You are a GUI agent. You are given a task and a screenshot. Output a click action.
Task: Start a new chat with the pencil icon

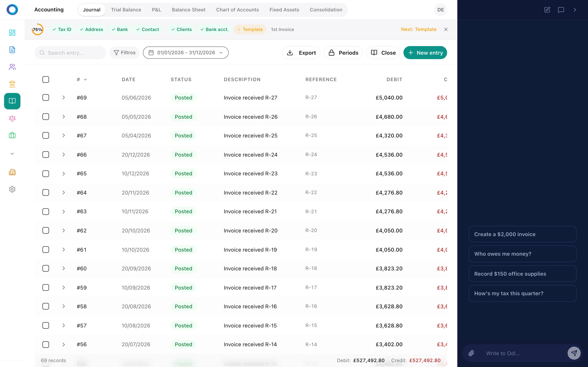[547, 10]
